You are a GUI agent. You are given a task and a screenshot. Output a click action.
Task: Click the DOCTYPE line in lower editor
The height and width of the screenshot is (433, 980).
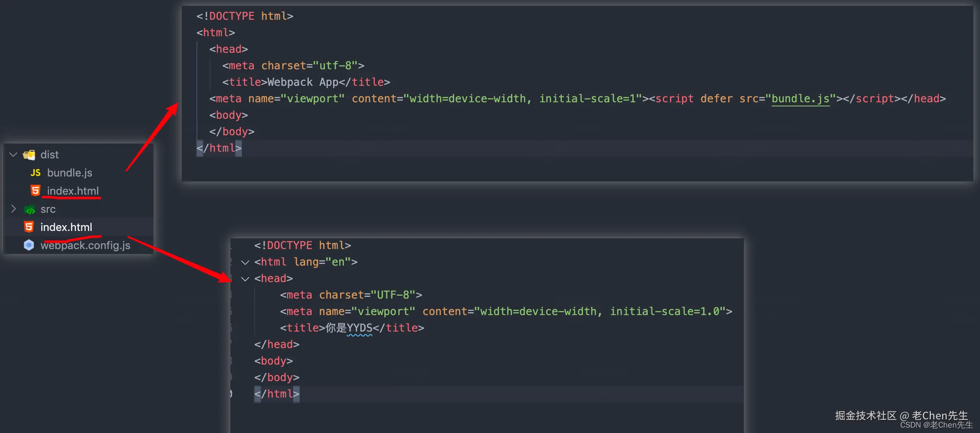tap(303, 245)
